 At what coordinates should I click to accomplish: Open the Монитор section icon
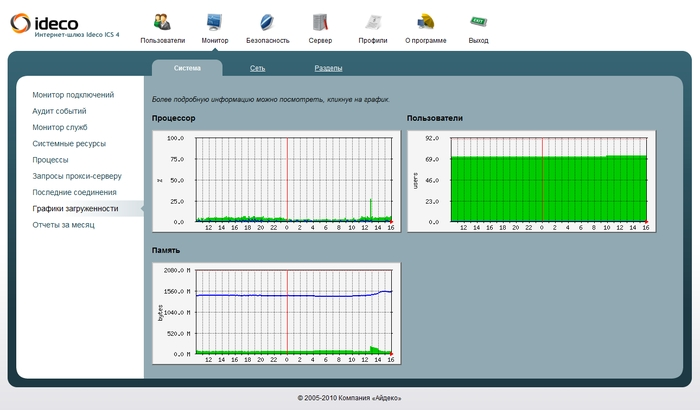tap(214, 22)
